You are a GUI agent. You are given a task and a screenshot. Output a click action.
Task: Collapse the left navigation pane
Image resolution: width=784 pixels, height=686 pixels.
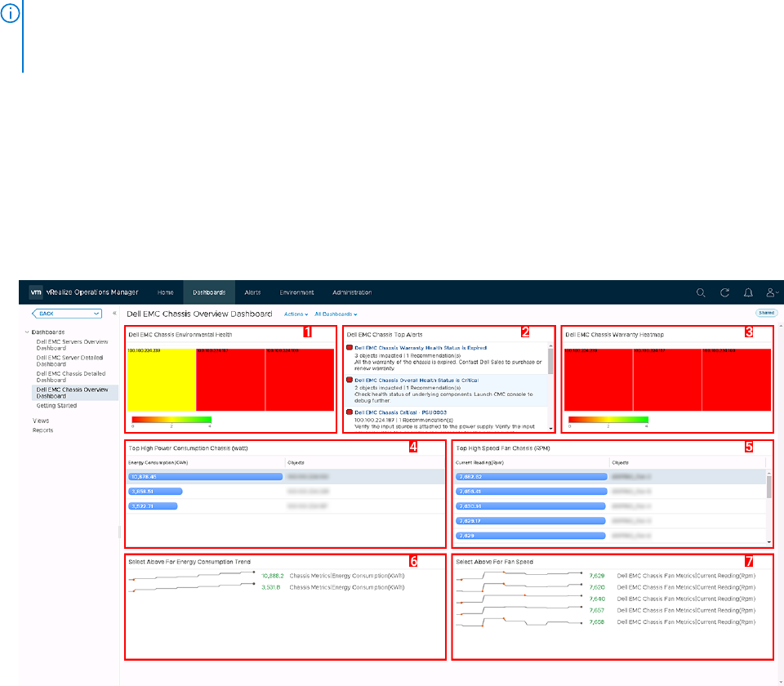pyautogui.click(x=114, y=313)
